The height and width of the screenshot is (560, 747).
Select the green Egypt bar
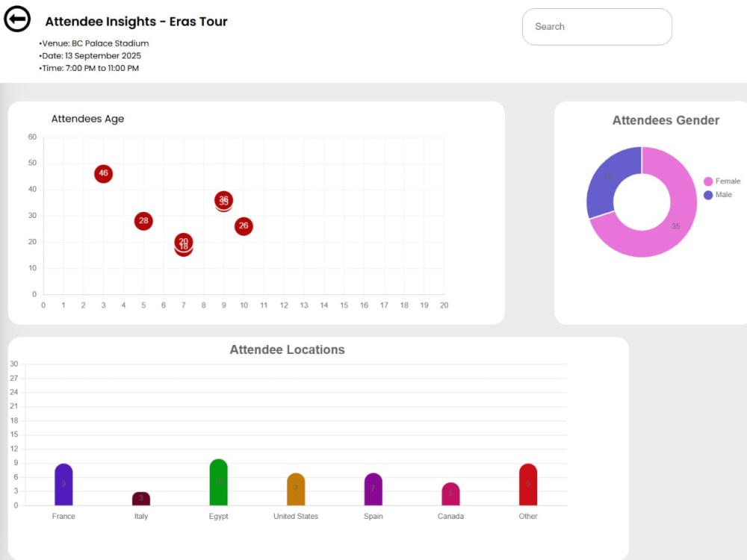tap(219, 482)
